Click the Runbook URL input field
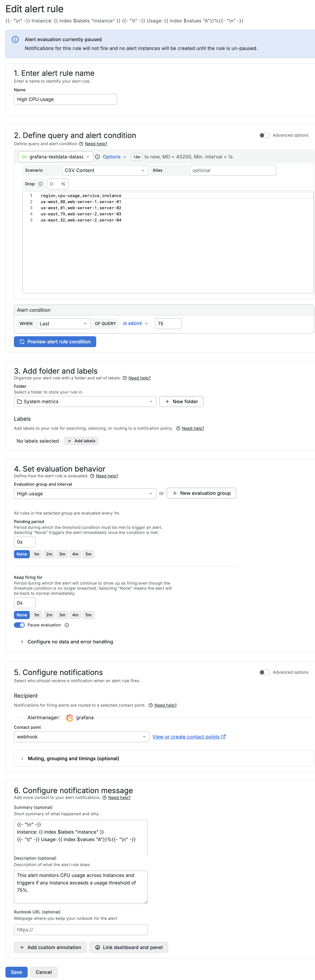315x980 pixels. pos(81,930)
